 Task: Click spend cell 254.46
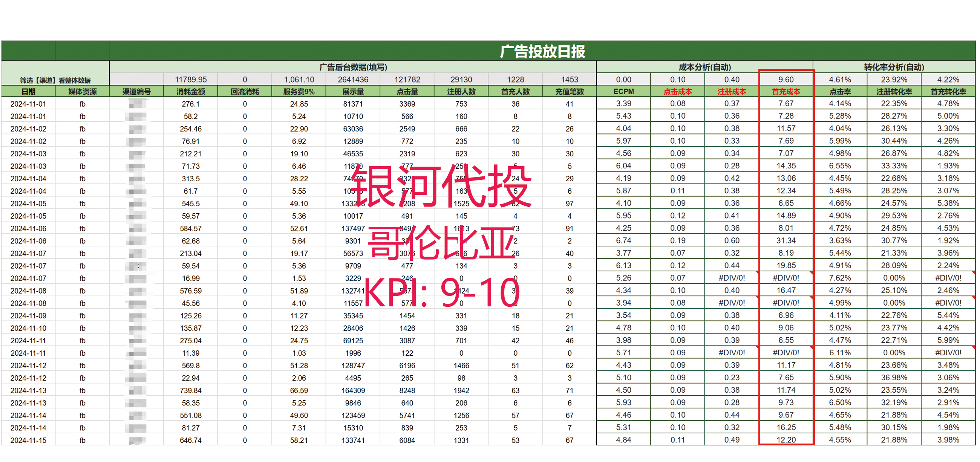click(191, 129)
